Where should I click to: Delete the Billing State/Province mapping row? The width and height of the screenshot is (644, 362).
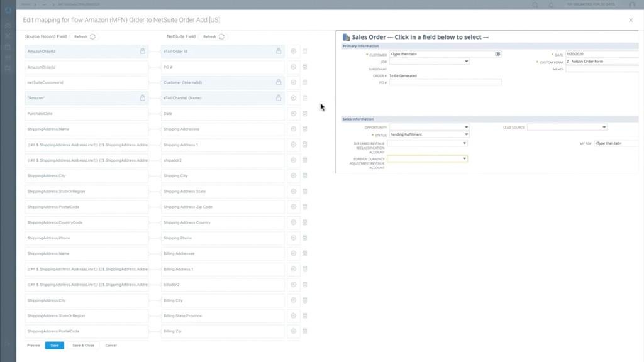click(305, 315)
